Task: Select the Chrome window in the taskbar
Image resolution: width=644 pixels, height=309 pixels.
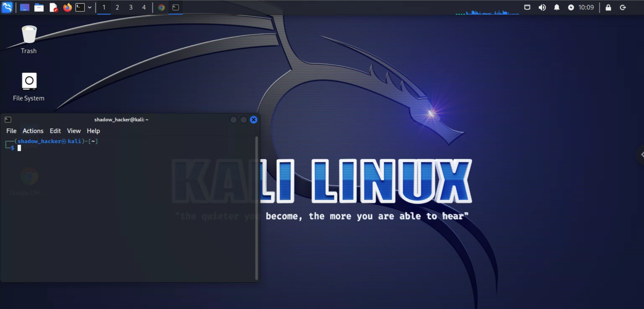Action: pyautogui.click(x=161, y=7)
